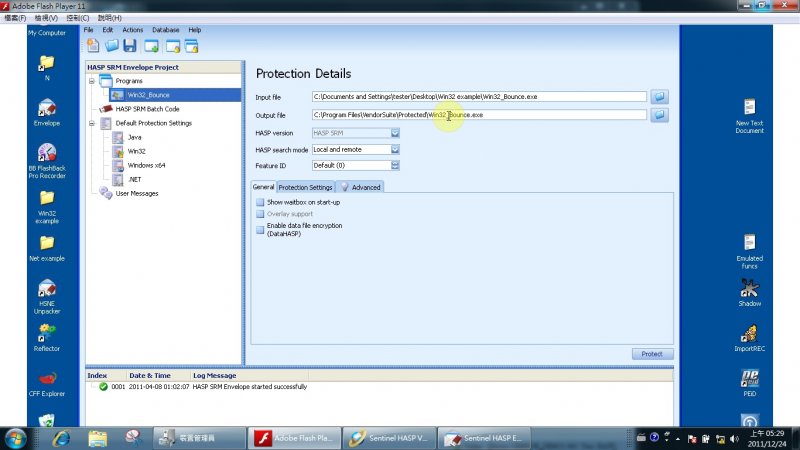The width and height of the screenshot is (800, 450).
Task: Enable data file encryption (DataHASP)
Action: pos(260,230)
